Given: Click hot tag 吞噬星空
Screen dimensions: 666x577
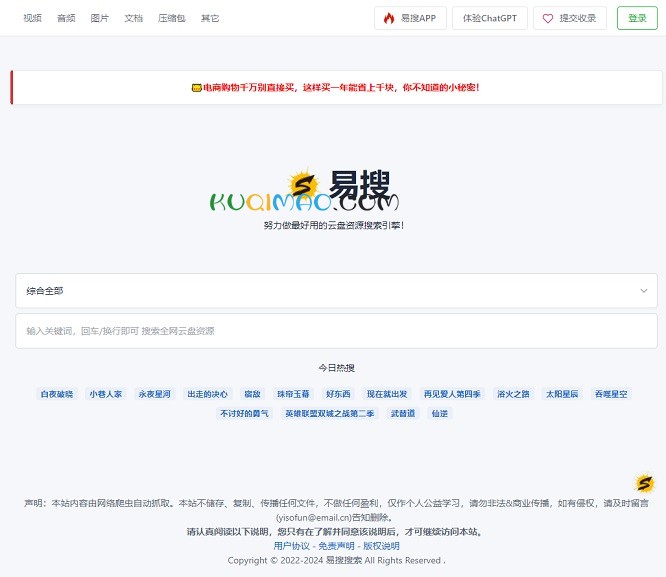Looking at the screenshot, I should tap(611, 394).
